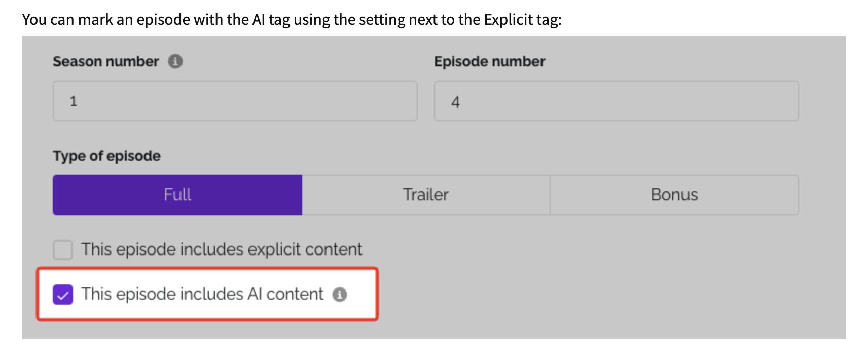Click the value 1 in Season number
This screenshot has height=363, width=868.
(x=74, y=101)
